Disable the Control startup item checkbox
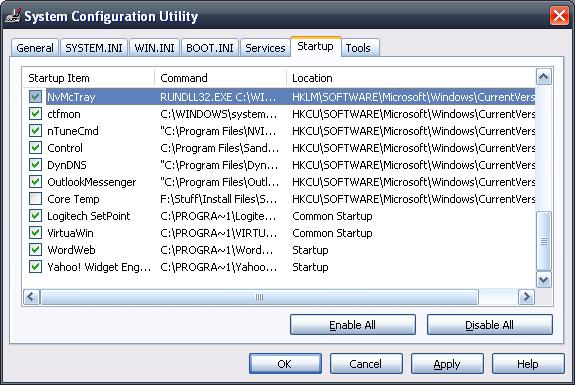 [35, 148]
